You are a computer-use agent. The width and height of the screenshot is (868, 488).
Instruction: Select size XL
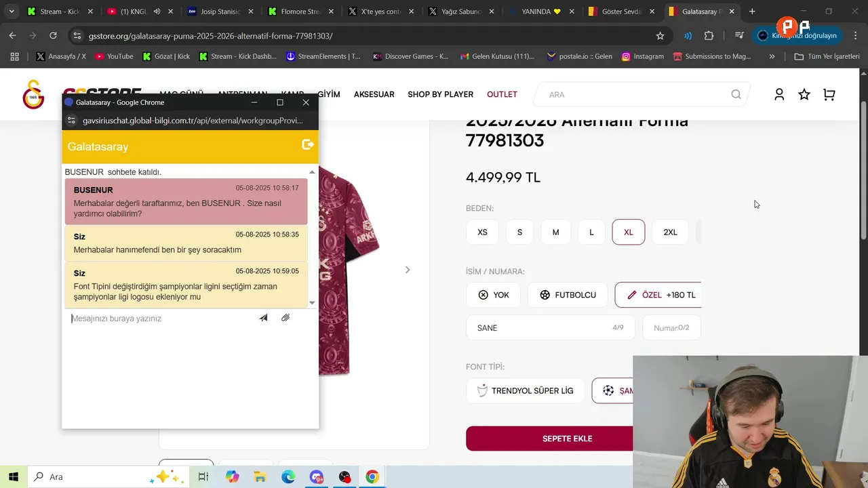629,232
